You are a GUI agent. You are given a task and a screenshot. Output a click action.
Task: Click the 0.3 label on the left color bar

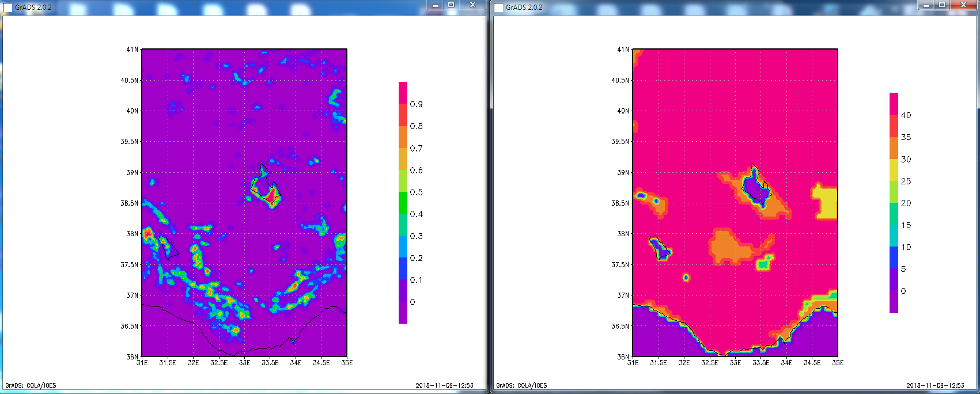click(x=416, y=236)
